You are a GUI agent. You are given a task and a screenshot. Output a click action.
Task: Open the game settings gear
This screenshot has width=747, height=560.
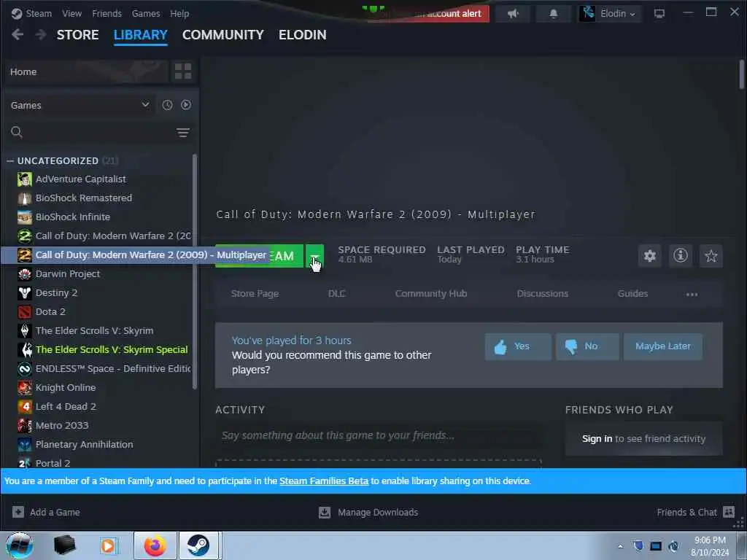(x=650, y=256)
